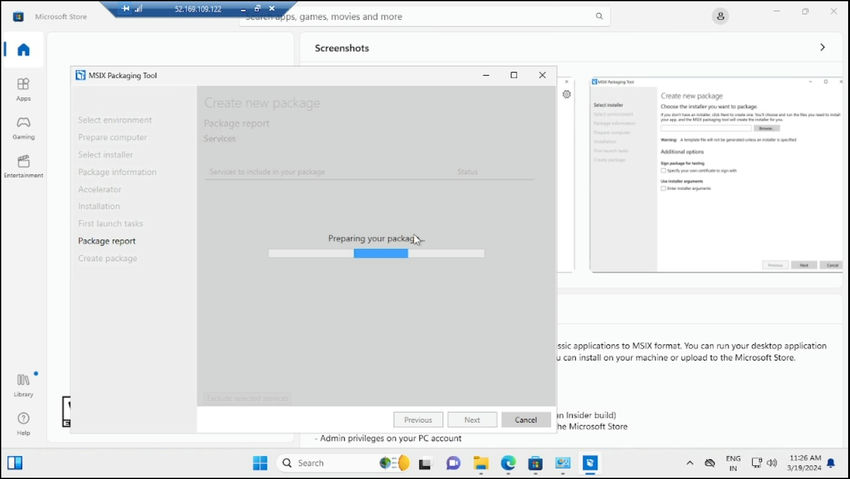Click the Microsoft Store search field
The width and height of the screenshot is (850, 479).
424,16
